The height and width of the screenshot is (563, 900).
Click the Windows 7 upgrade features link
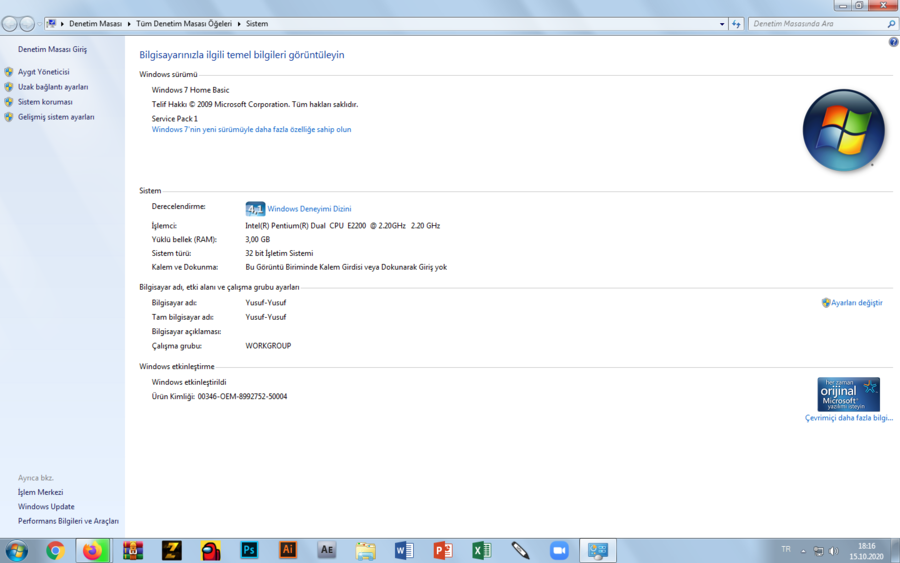(251, 130)
